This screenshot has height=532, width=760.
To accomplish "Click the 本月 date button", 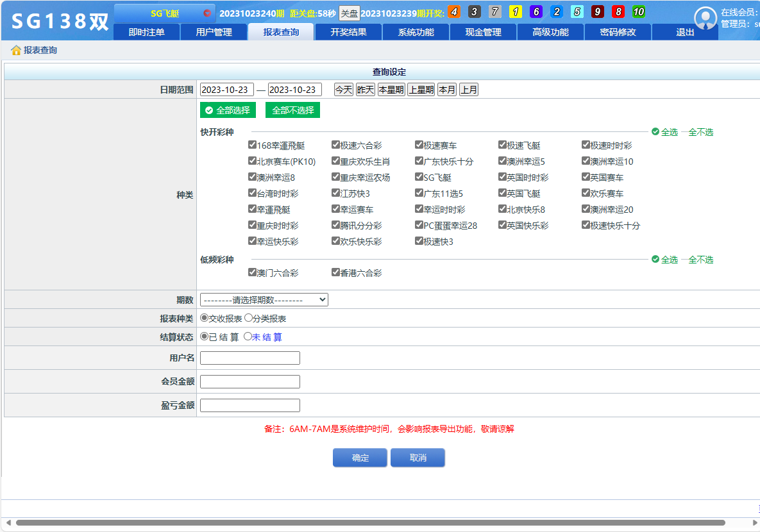I will 447,90.
